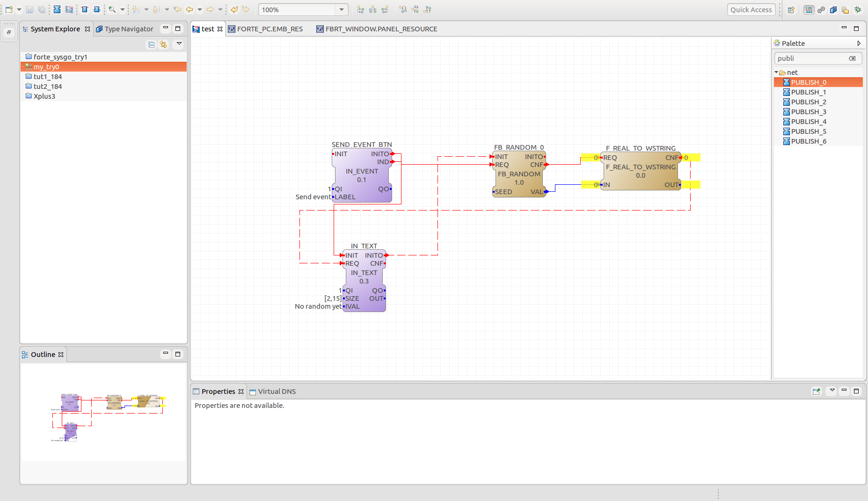
Task: Open the 100% zoom combo box dropdown
Action: [342, 9]
